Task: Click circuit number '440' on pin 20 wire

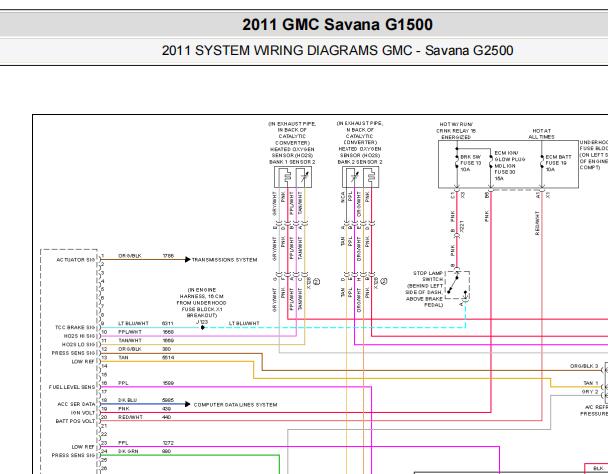Action: (167, 417)
